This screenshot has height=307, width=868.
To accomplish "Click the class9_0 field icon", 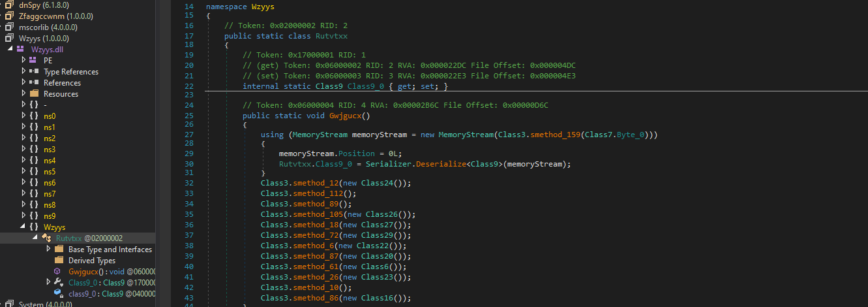I will coord(58,293).
